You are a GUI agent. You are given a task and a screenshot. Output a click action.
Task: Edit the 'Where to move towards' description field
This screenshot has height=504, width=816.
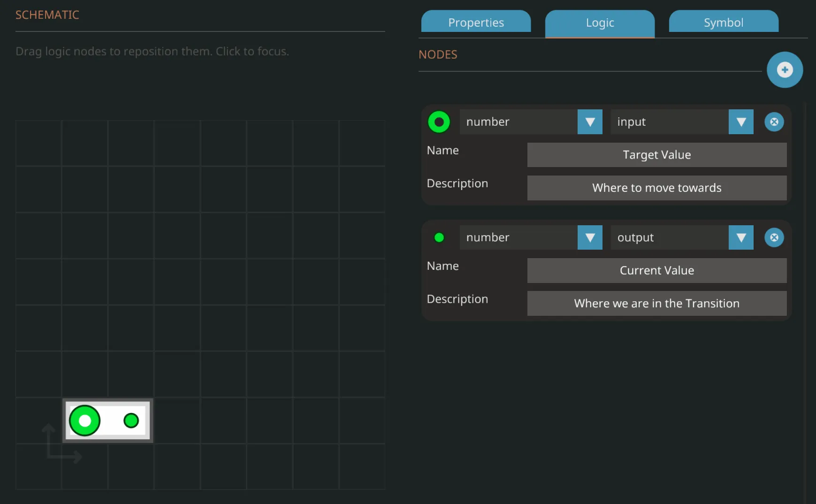[656, 188]
